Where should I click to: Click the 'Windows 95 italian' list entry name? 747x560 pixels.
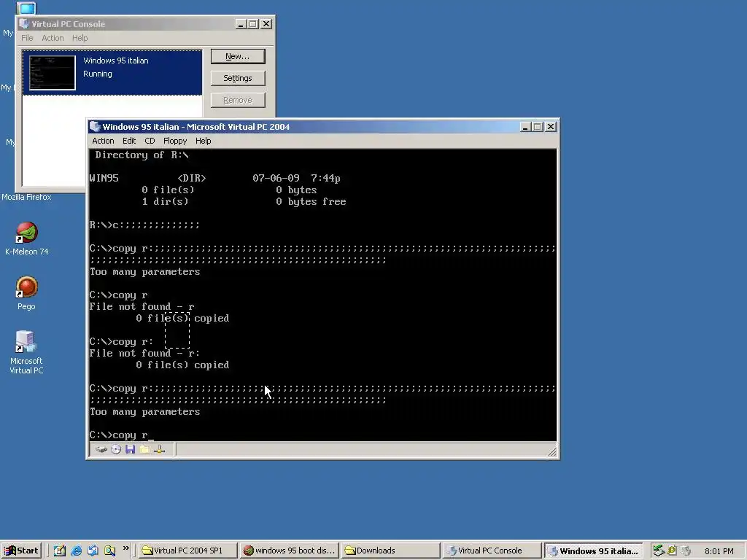116,61
